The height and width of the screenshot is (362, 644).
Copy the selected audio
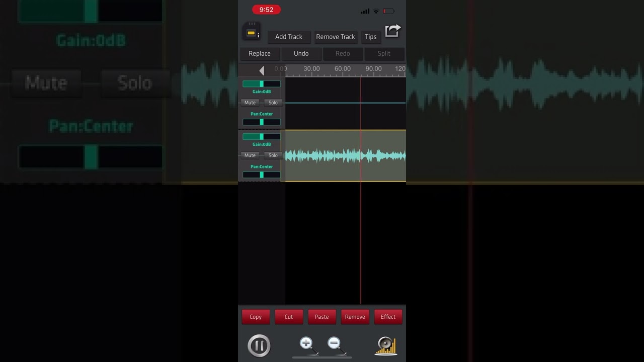[x=256, y=317]
